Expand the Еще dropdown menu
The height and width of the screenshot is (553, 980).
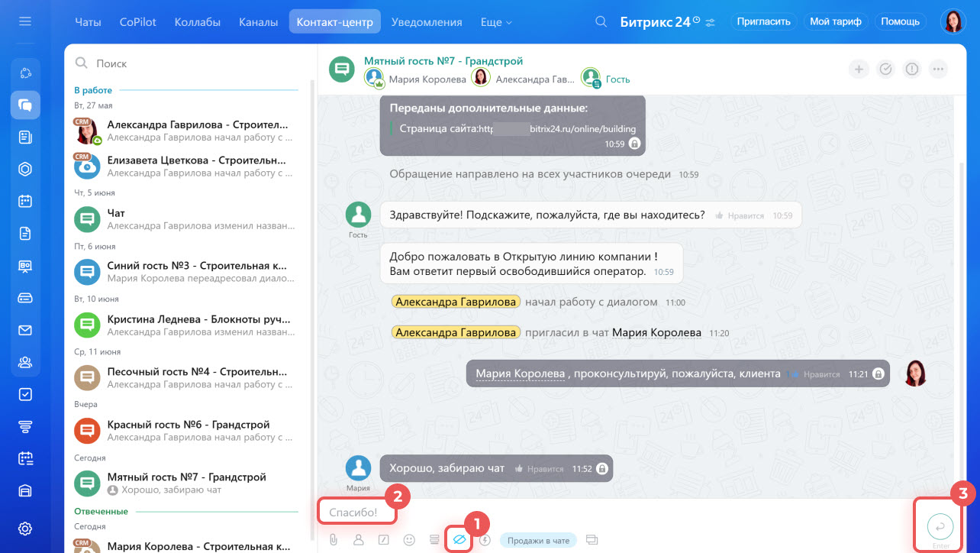coord(496,22)
